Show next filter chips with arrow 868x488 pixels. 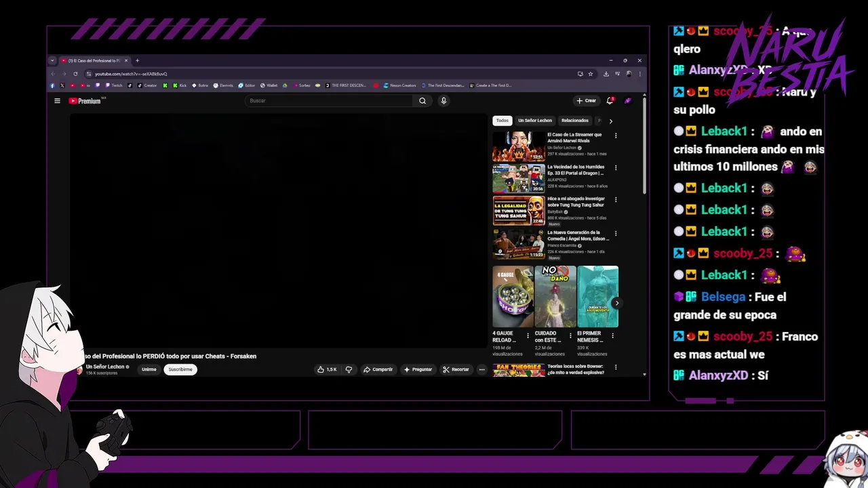[610, 121]
